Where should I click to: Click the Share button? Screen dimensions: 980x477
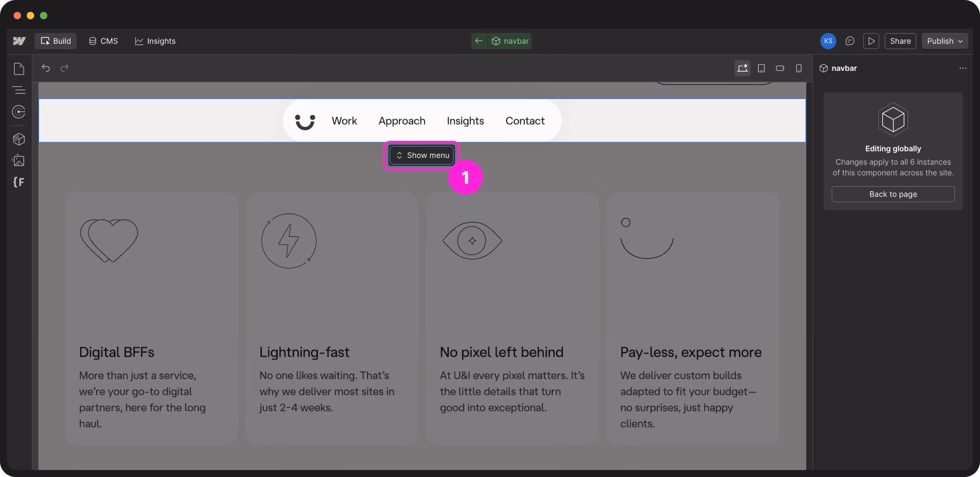pos(900,41)
